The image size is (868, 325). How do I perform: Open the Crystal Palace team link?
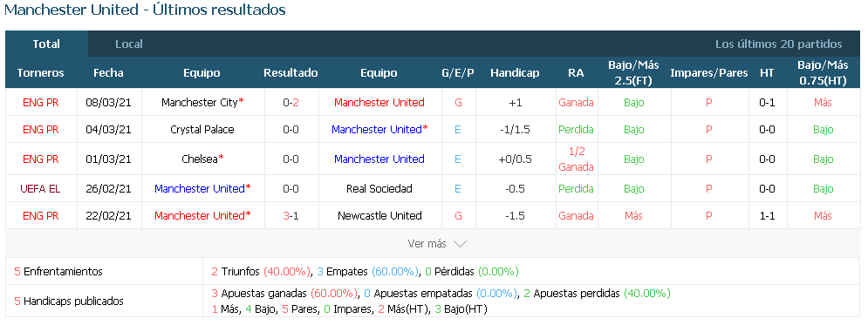click(202, 129)
